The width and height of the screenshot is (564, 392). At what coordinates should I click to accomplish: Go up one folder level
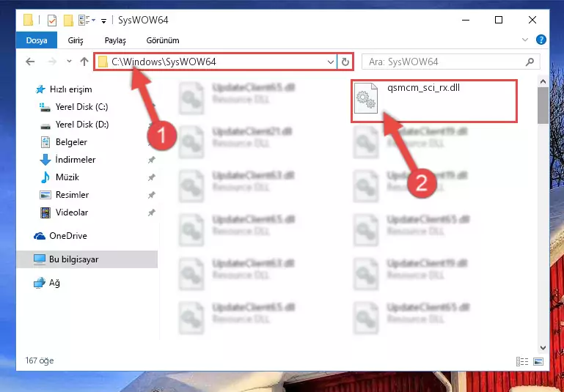[x=84, y=62]
